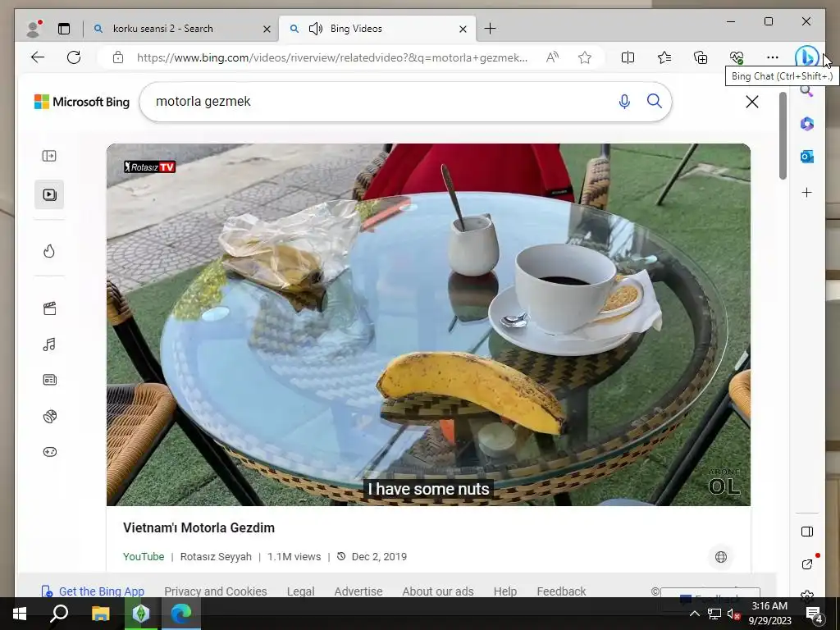This screenshot has width=840, height=630.
Task: Open Browser essentials heart icon
Action: pos(737,57)
